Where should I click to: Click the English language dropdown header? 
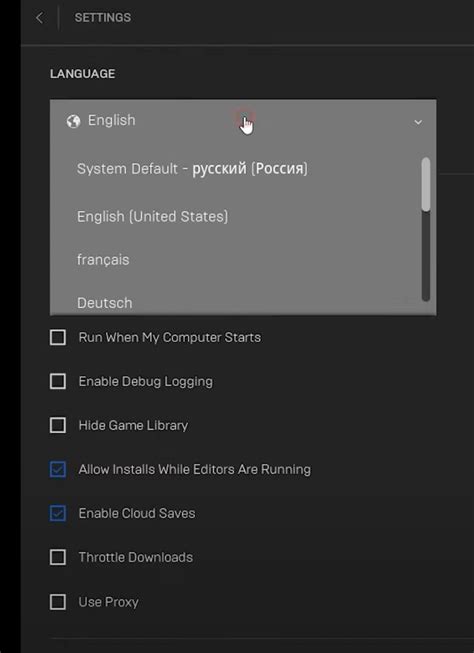[243, 121]
